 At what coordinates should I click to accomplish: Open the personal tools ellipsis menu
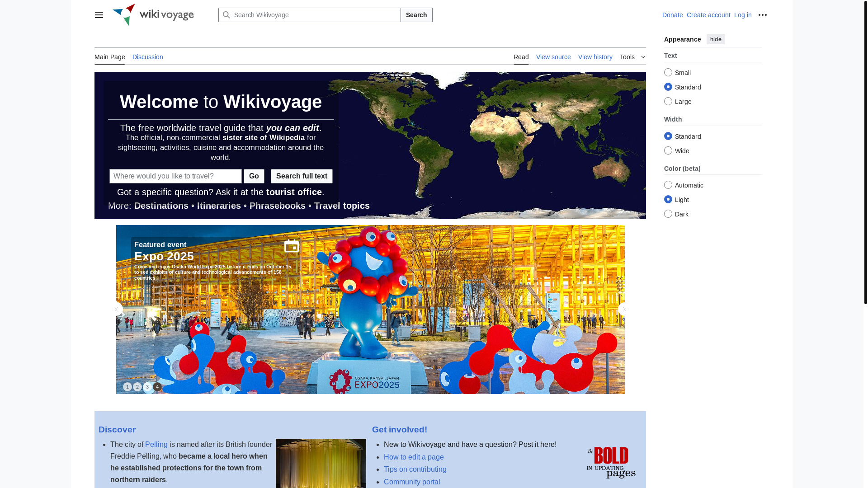point(763,15)
